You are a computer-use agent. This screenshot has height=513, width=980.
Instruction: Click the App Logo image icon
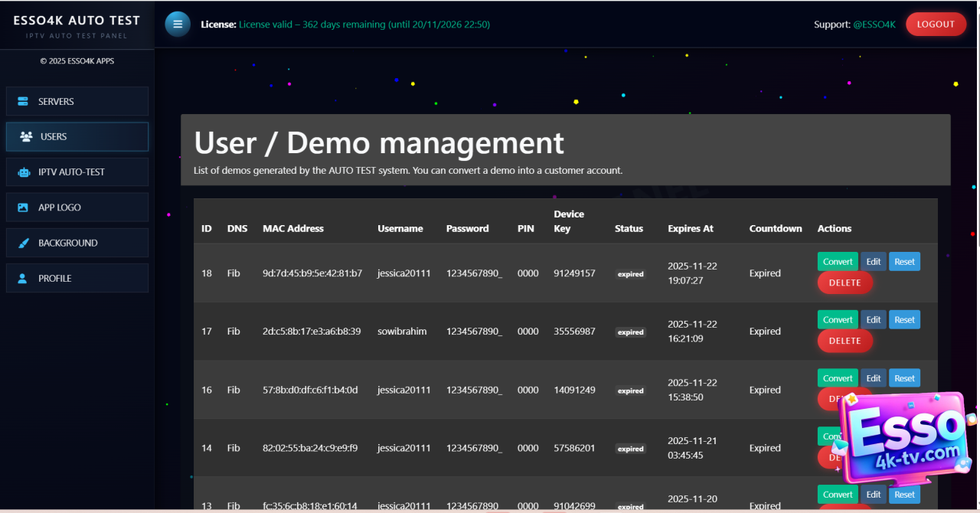[23, 207]
